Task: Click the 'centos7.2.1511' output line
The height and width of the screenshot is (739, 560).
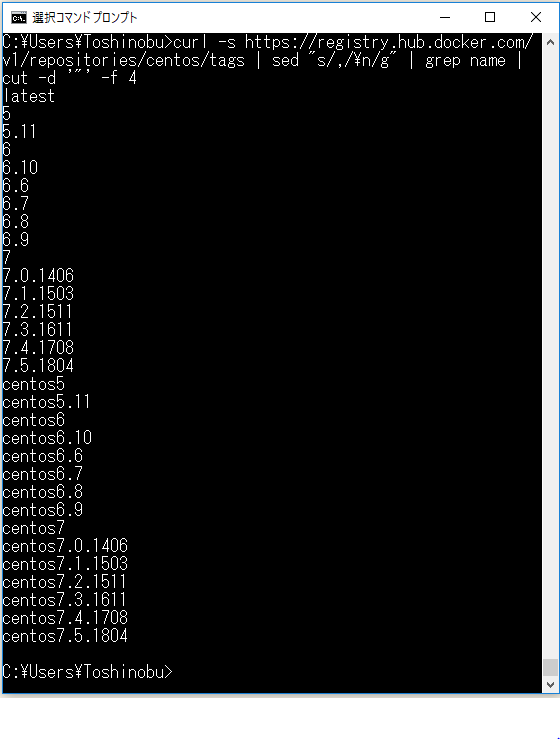Action: (65, 582)
